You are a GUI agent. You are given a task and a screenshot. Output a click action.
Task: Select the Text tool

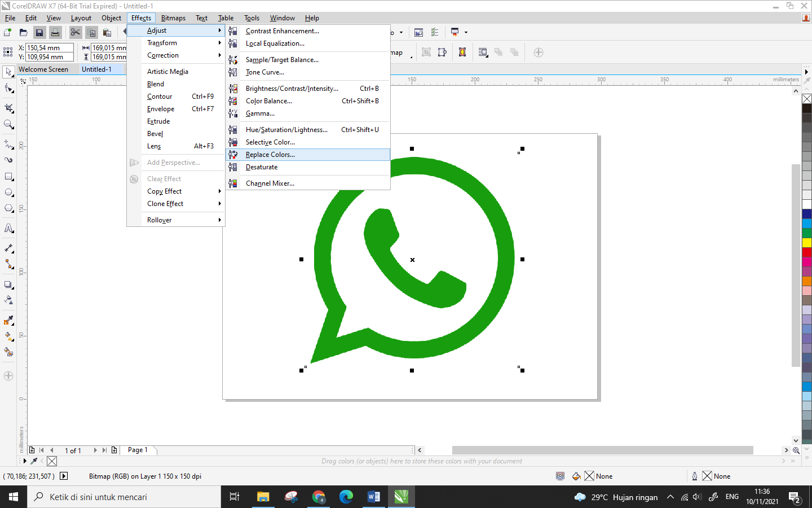pyautogui.click(x=8, y=228)
